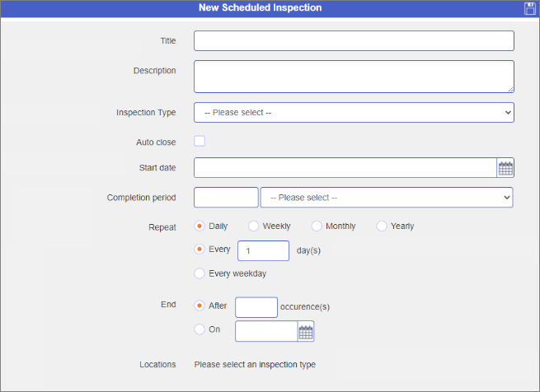Select End After occurrences radio
This screenshot has height=392, width=540.
tap(200, 306)
